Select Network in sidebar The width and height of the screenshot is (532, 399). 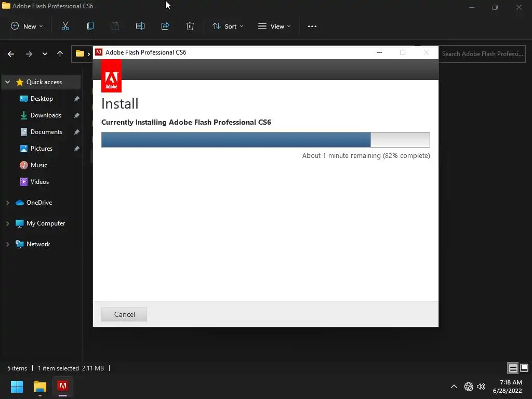point(38,244)
